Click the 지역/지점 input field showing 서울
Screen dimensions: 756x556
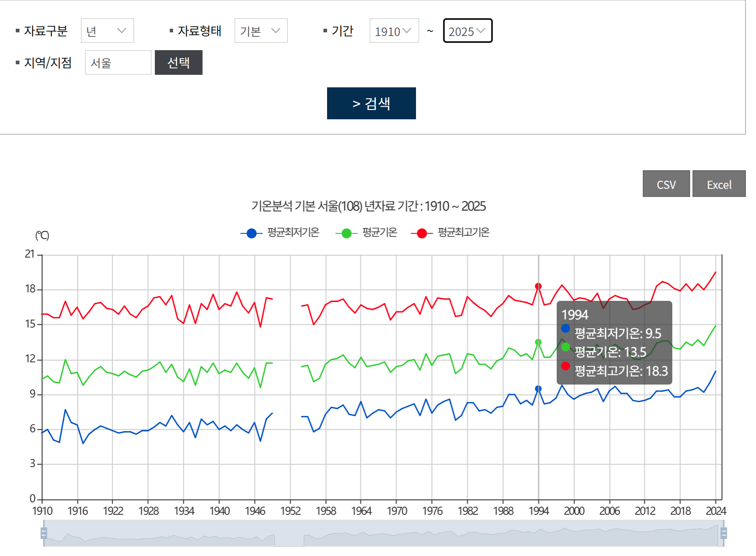click(118, 63)
